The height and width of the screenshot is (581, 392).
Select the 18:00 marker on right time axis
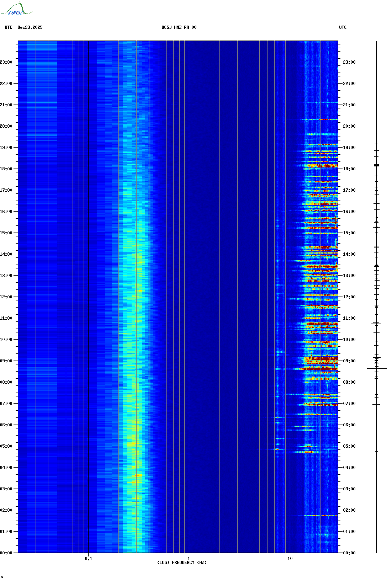click(349, 169)
